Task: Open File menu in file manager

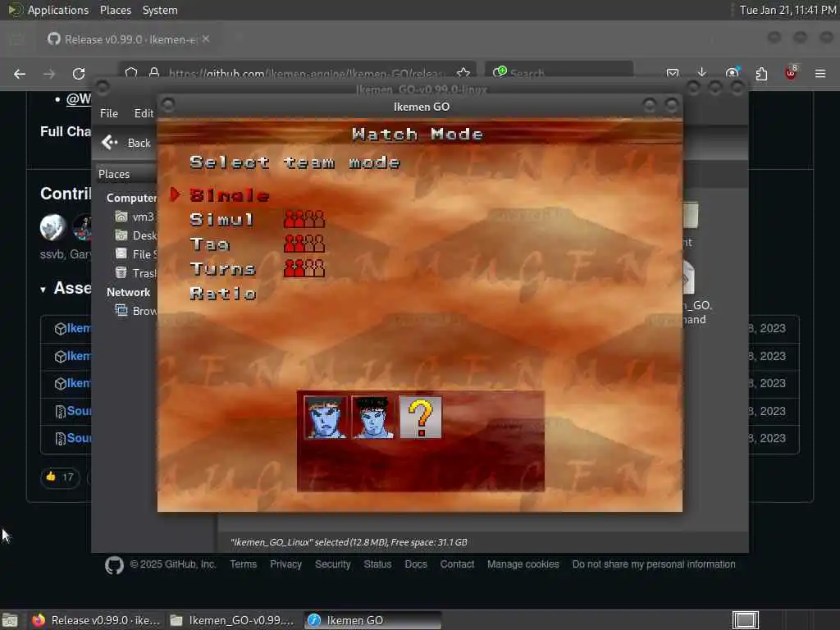Action: pyautogui.click(x=109, y=113)
